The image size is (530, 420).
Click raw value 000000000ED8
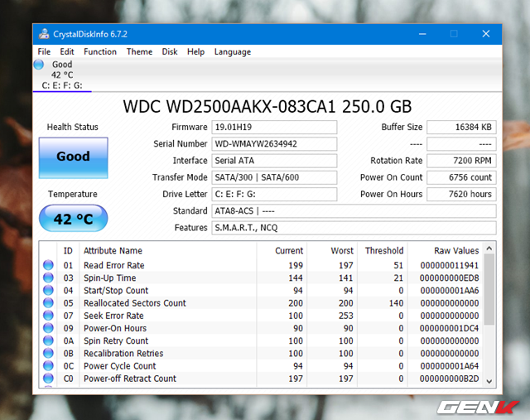pos(449,278)
